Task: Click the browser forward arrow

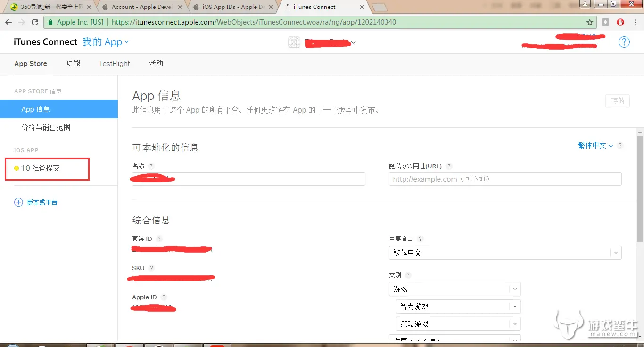Action: point(22,22)
